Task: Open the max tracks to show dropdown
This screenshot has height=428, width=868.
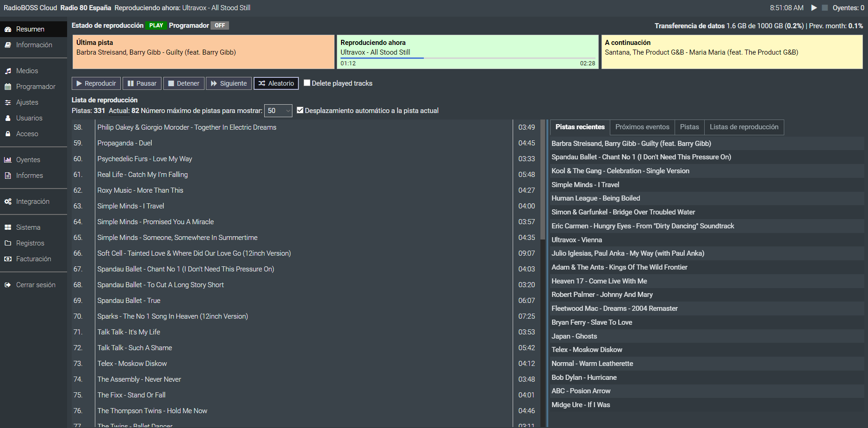Action: [x=278, y=111]
